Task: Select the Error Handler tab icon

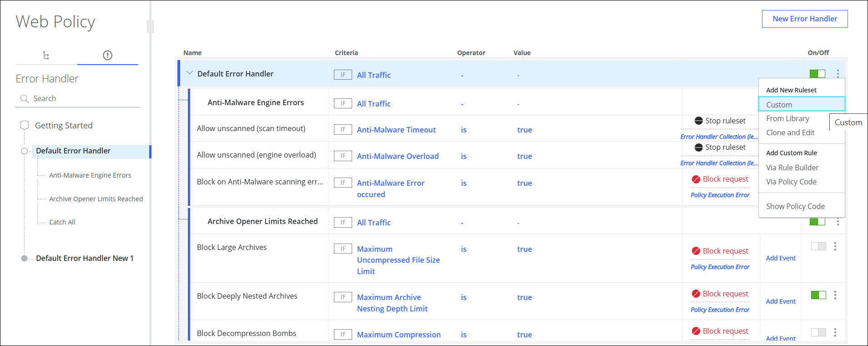Action: click(107, 56)
